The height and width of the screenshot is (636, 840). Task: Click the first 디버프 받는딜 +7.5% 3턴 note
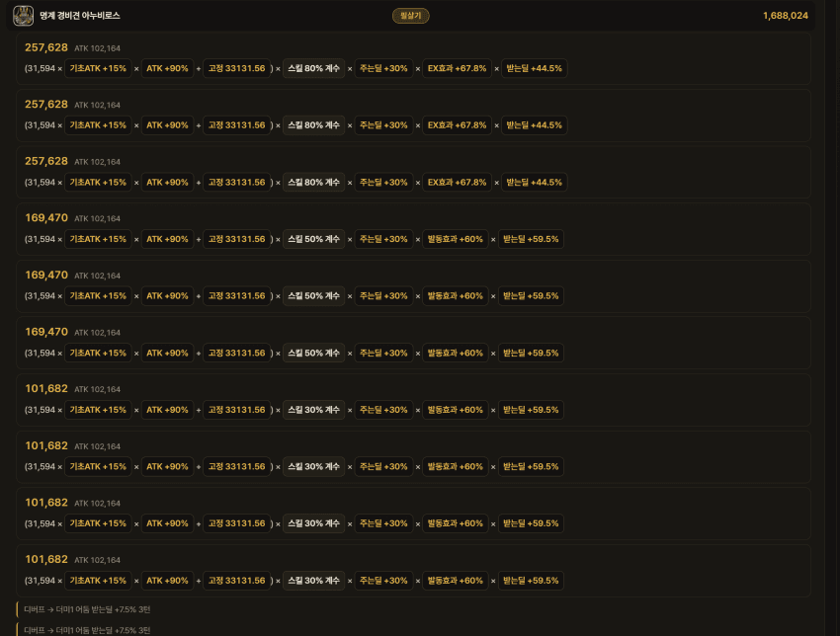(x=87, y=609)
